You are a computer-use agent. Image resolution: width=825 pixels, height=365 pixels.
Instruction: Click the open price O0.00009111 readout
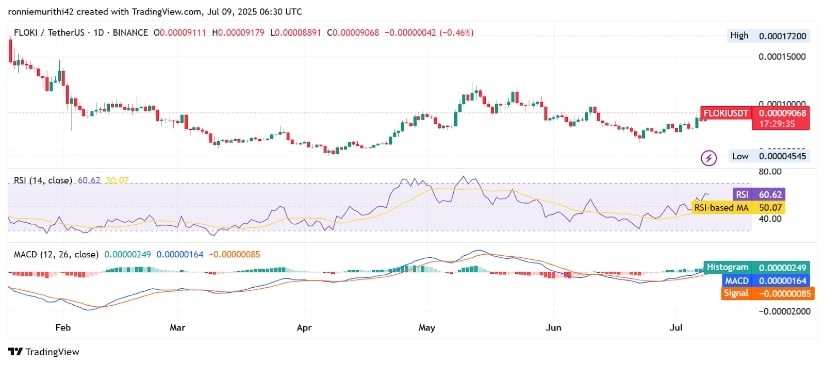179,33
